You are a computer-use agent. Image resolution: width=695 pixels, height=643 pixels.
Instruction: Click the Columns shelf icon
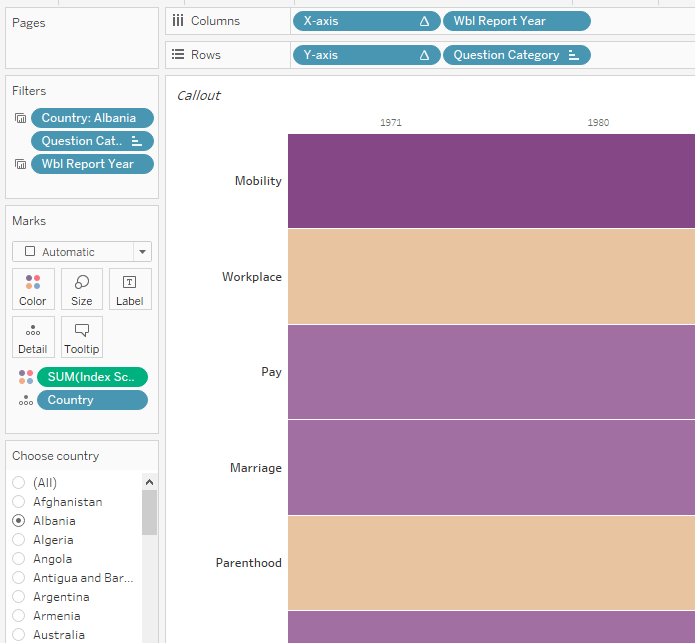pos(178,21)
